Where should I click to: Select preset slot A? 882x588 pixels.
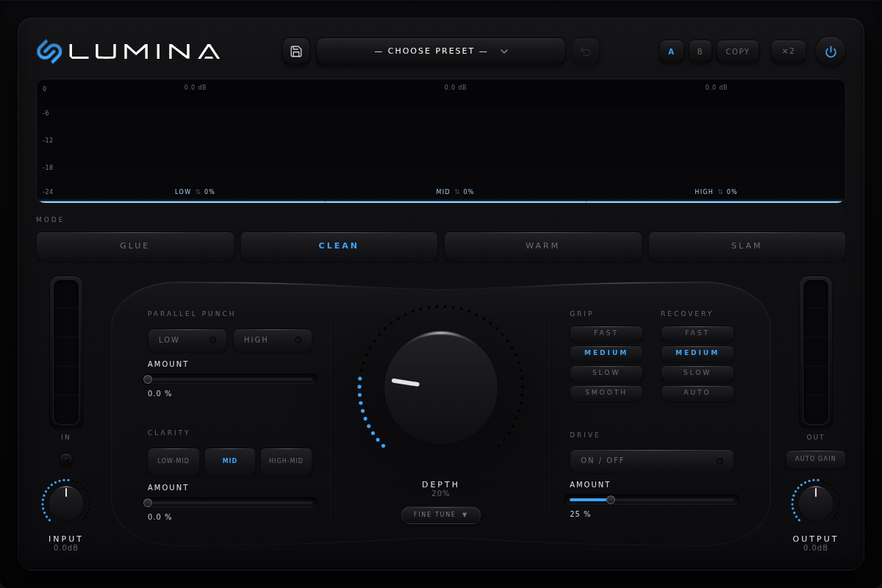pos(671,51)
